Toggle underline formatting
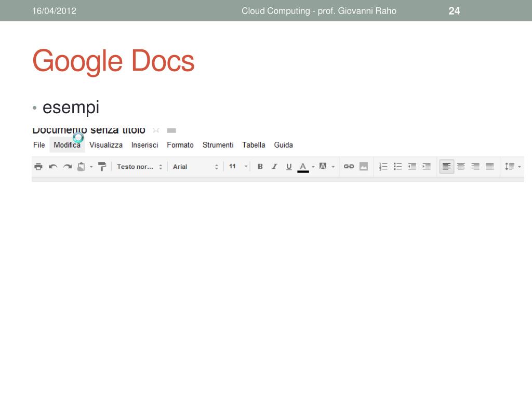Screen dimensions: 532x399 [x=289, y=167]
